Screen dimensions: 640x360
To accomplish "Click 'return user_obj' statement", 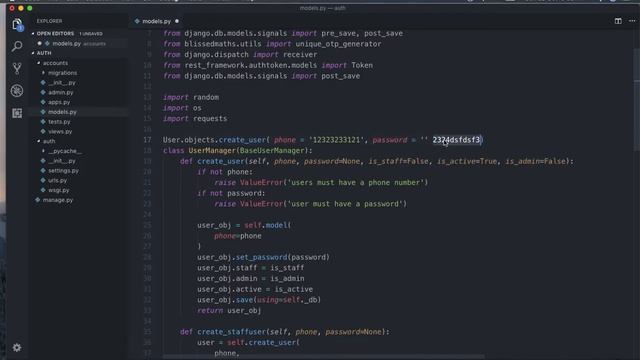I will [x=229, y=311].
